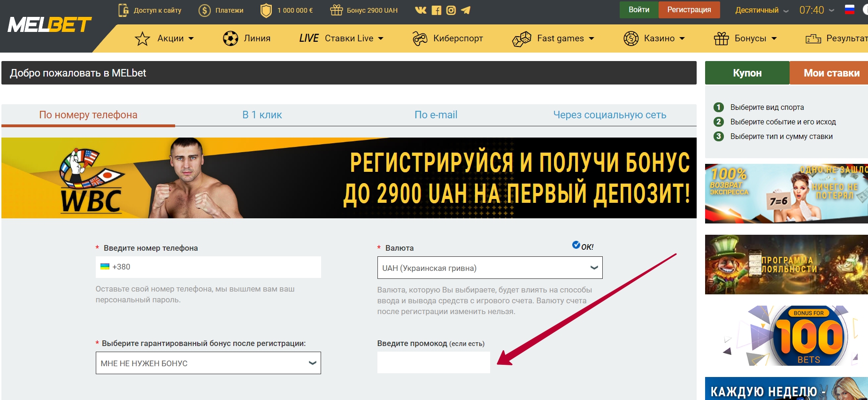The image size is (868, 400).
Task: Click the Платежи link
Action: [x=230, y=10]
